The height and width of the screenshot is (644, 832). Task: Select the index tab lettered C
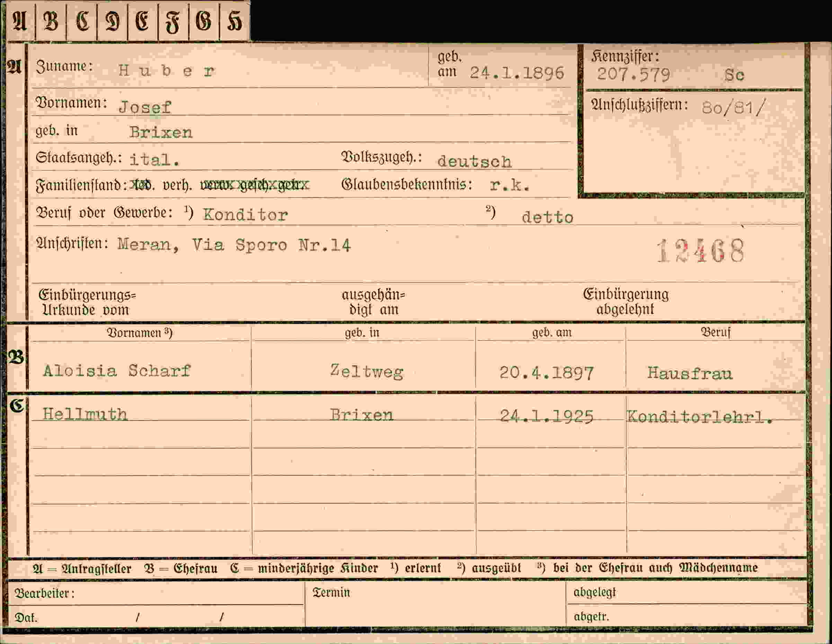tap(82, 21)
